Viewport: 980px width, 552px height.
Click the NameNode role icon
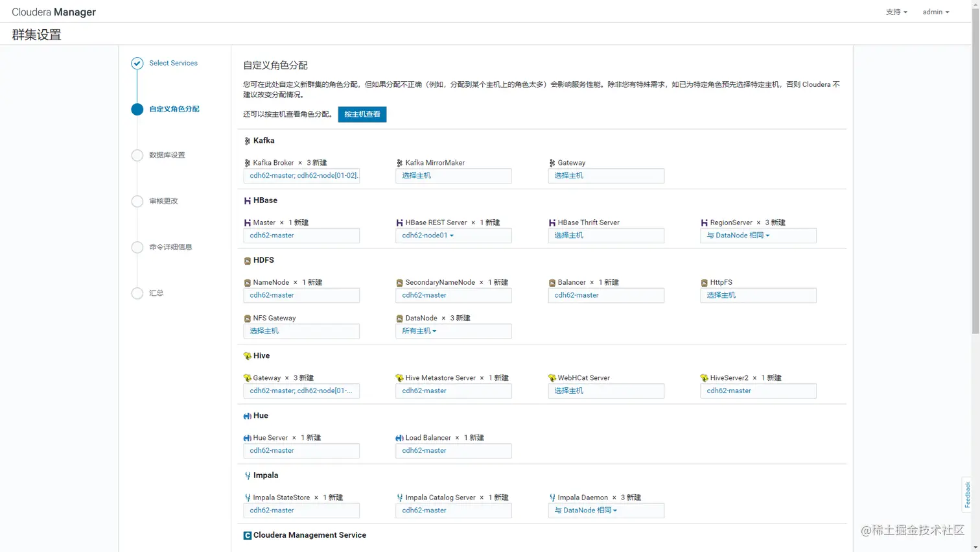(247, 283)
